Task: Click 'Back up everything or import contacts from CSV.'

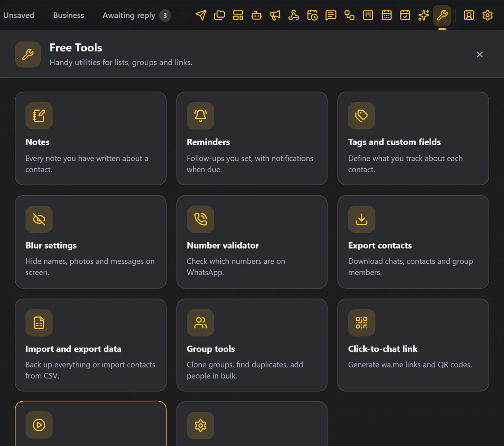Action: pyautogui.click(x=90, y=370)
